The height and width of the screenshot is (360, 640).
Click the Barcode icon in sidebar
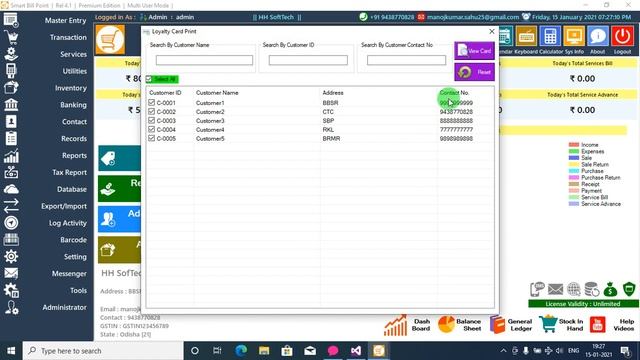tap(11, 240)
